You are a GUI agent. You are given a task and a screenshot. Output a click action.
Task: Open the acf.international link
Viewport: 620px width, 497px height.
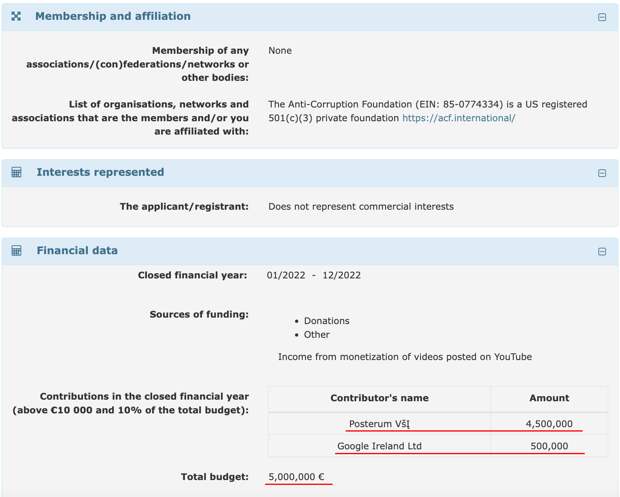coord(458,118)
